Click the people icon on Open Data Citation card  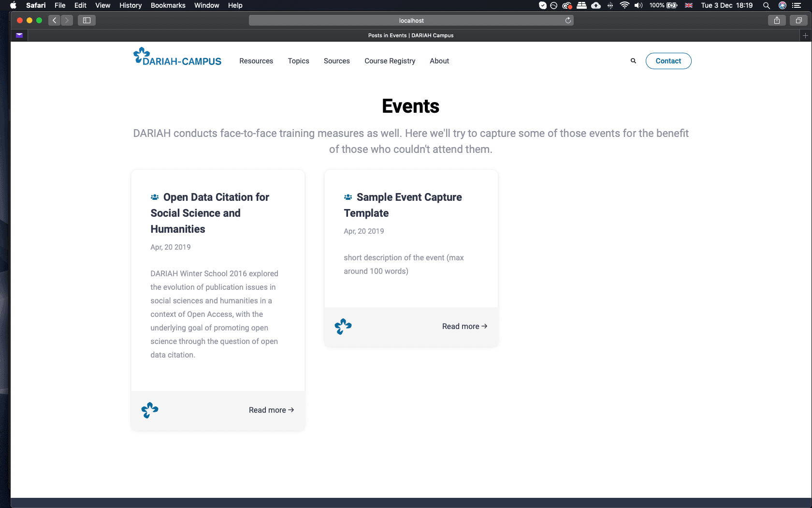pyautogui.click(x=154, y=197)
